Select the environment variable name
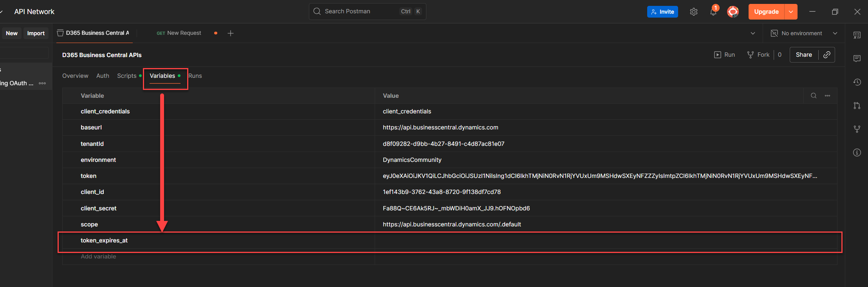 [x=98, y=160]
